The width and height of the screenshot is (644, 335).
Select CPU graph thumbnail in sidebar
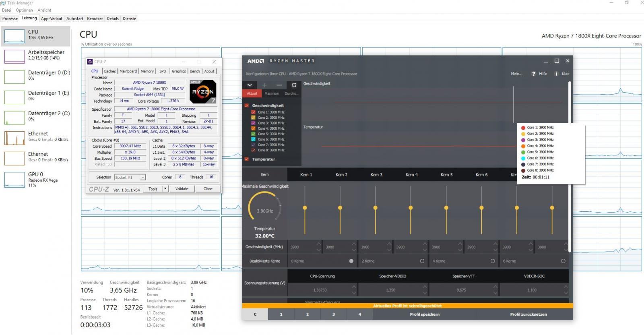14,36
